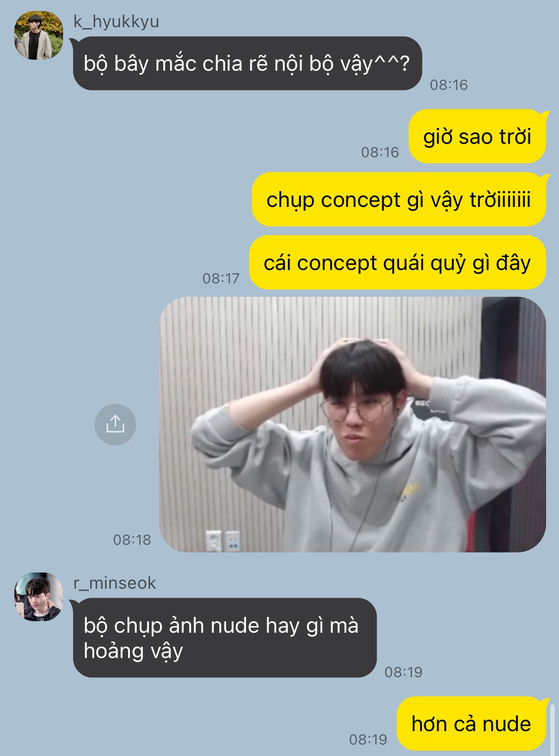Select the 'hơn cả nude' message bubble

pos(472,724)
